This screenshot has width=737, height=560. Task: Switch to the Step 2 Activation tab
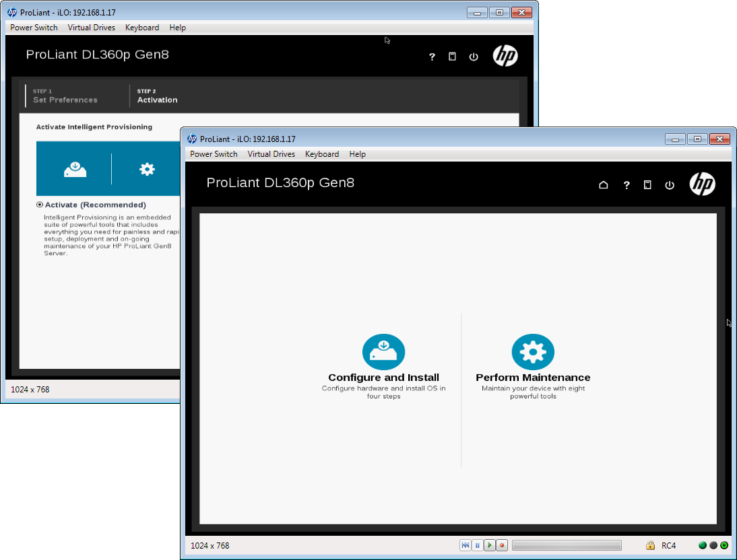coord(157,96)
